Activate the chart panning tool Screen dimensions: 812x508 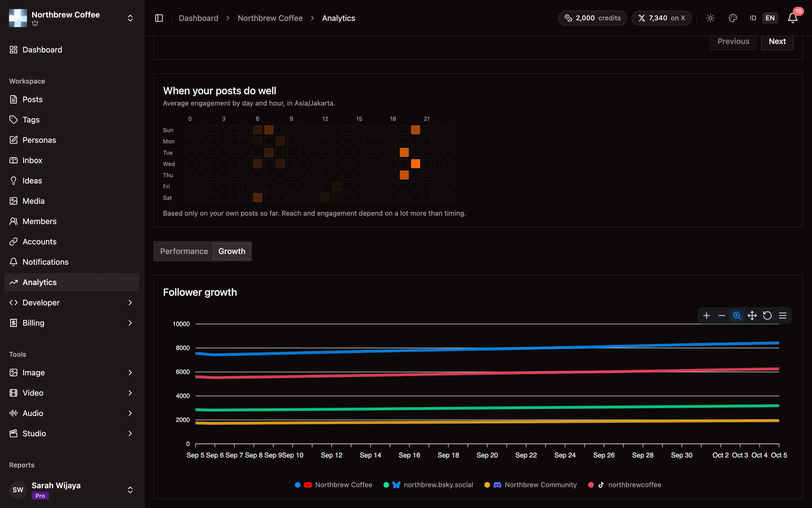pos(752,316)
